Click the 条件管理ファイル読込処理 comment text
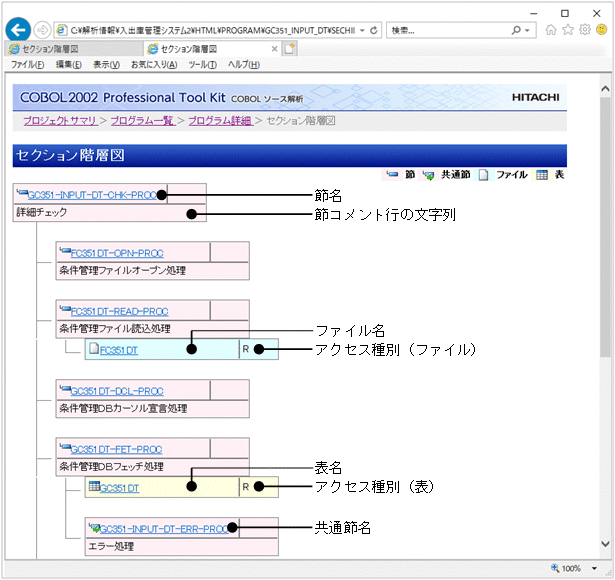Viewport: 615px width, 580px height. coord(115,329)
